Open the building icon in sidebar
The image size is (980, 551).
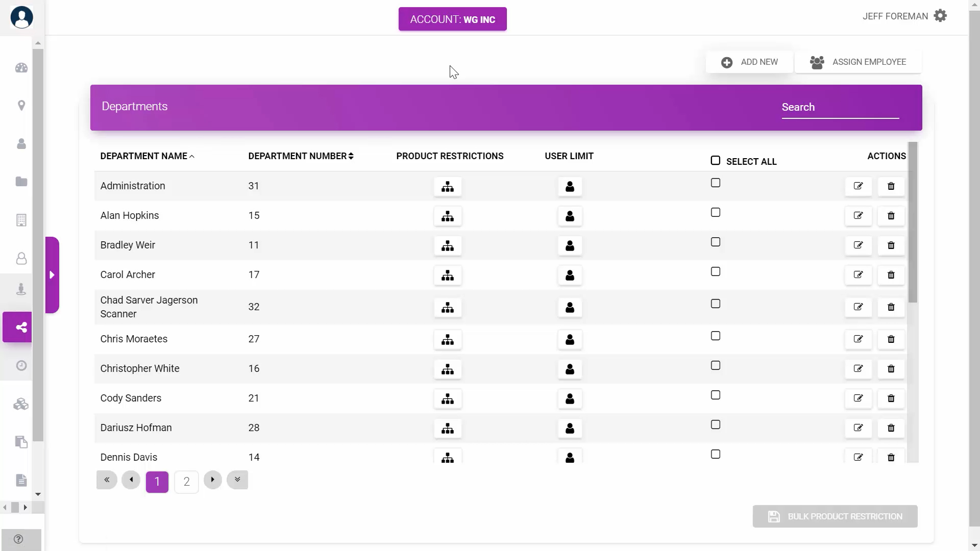pos(21,220)
